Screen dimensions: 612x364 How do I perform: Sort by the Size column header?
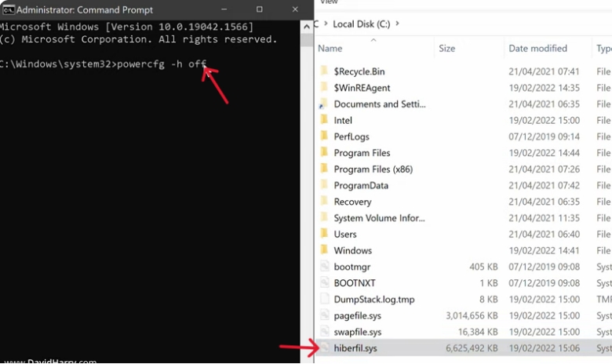pos(446,49)
